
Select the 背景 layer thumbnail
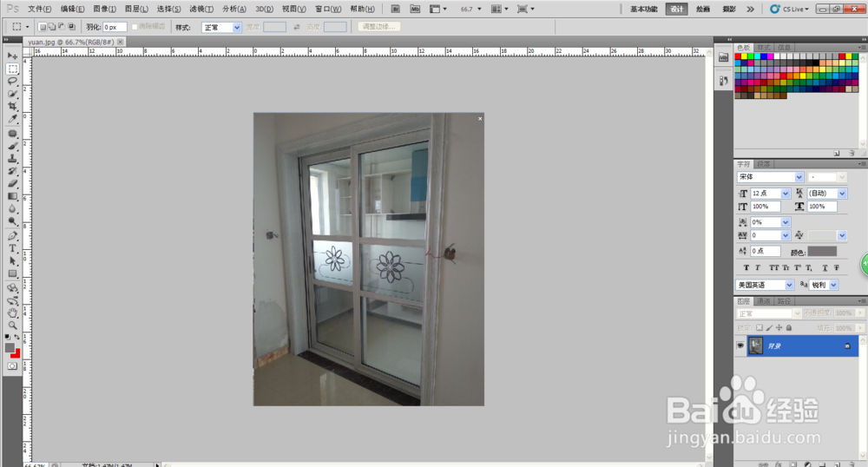[756, 345]
